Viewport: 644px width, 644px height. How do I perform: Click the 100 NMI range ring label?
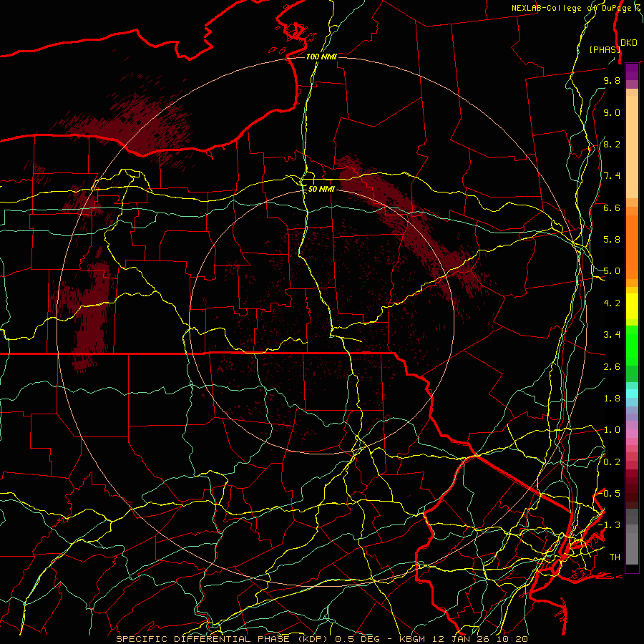tap(321, 57)
